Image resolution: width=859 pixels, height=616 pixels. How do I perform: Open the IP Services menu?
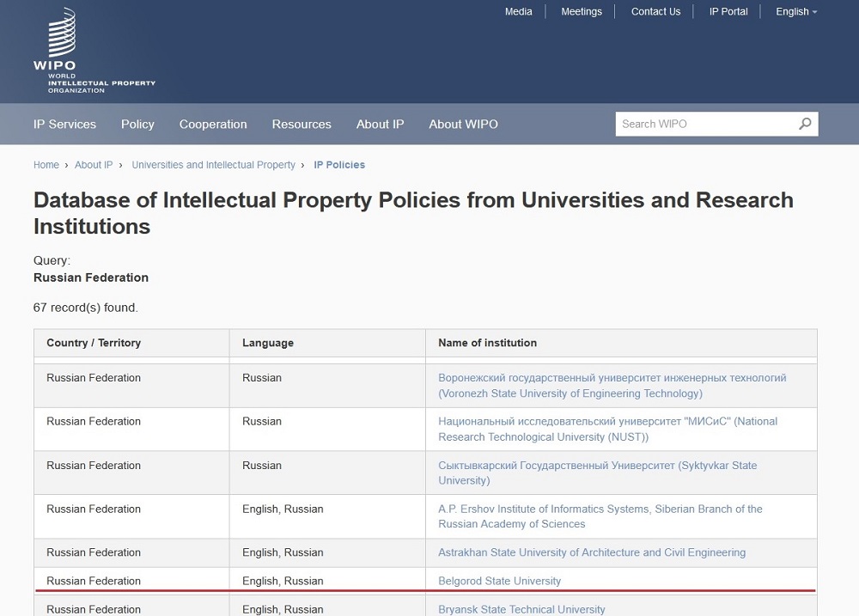click(64, 125)
